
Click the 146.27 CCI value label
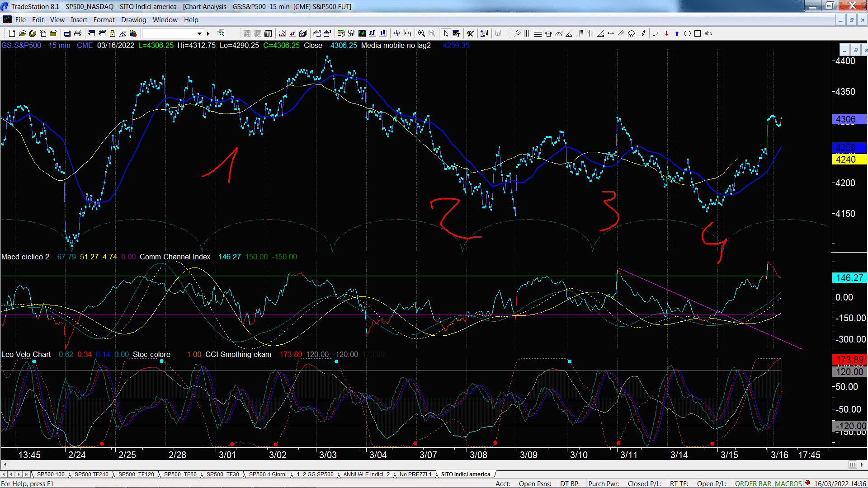click(849, 278)
